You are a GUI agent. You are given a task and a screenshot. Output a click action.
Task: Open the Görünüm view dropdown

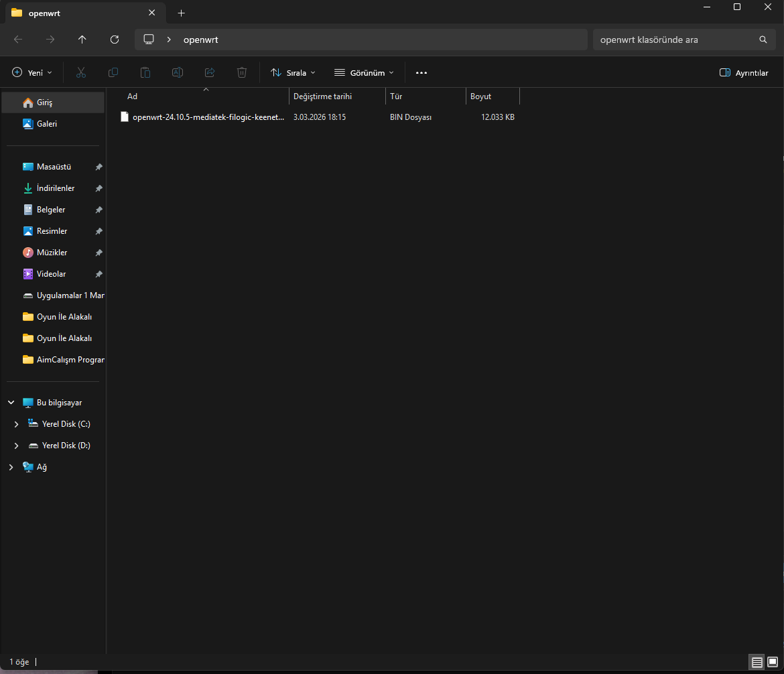point(364,72)
